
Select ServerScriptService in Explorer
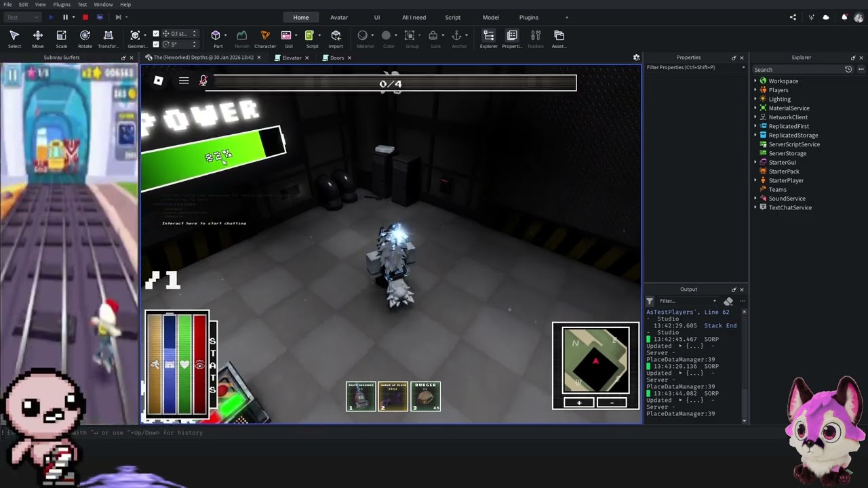[793, 144]
